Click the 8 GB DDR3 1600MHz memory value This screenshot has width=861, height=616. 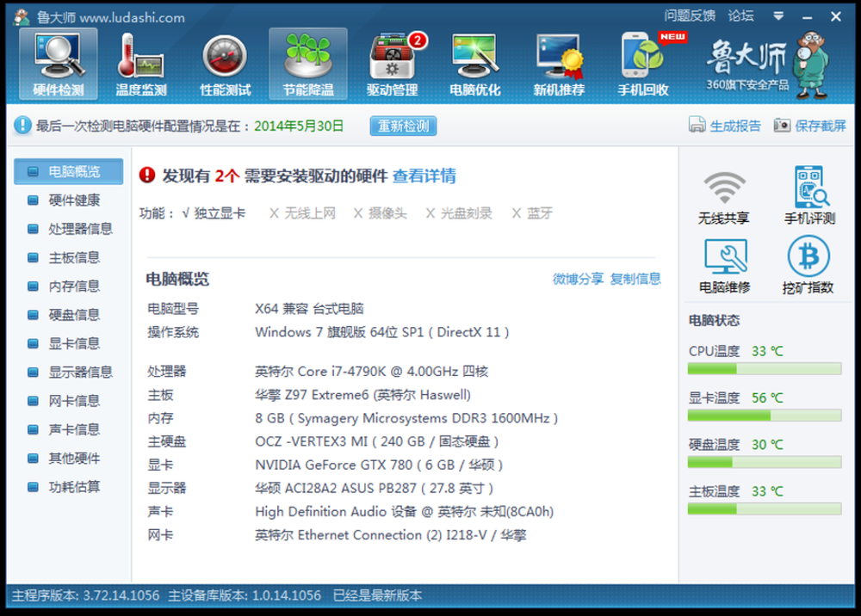tap(406, 418)
